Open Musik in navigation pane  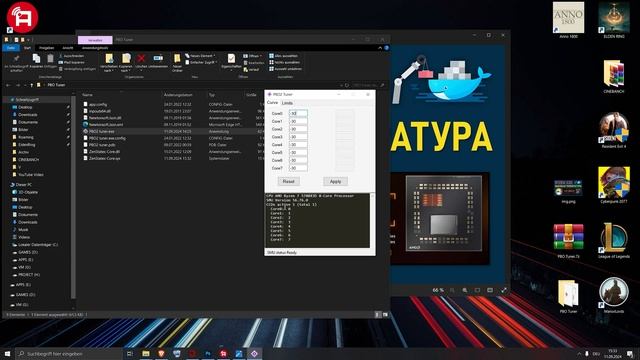(x=23, y=230)
